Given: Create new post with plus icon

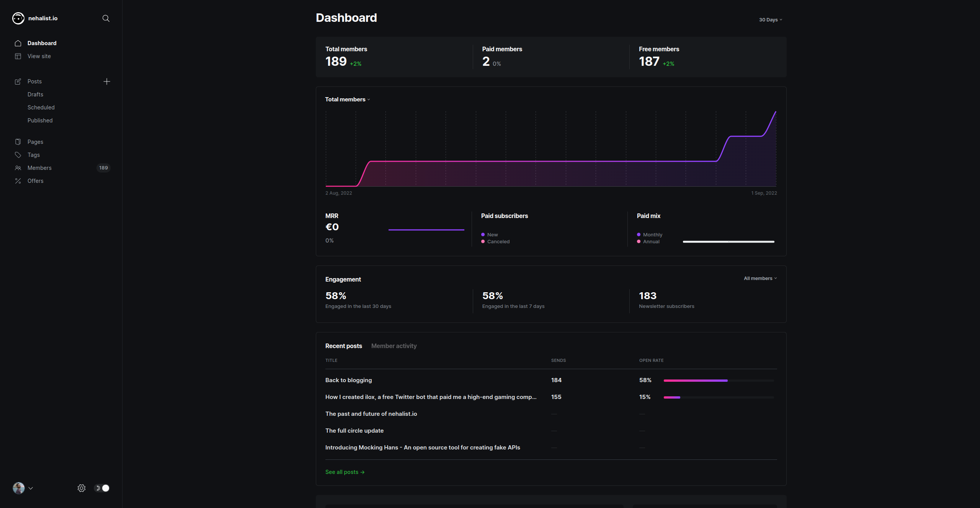Looking at the screenshot, I should (x=107, y=81).
